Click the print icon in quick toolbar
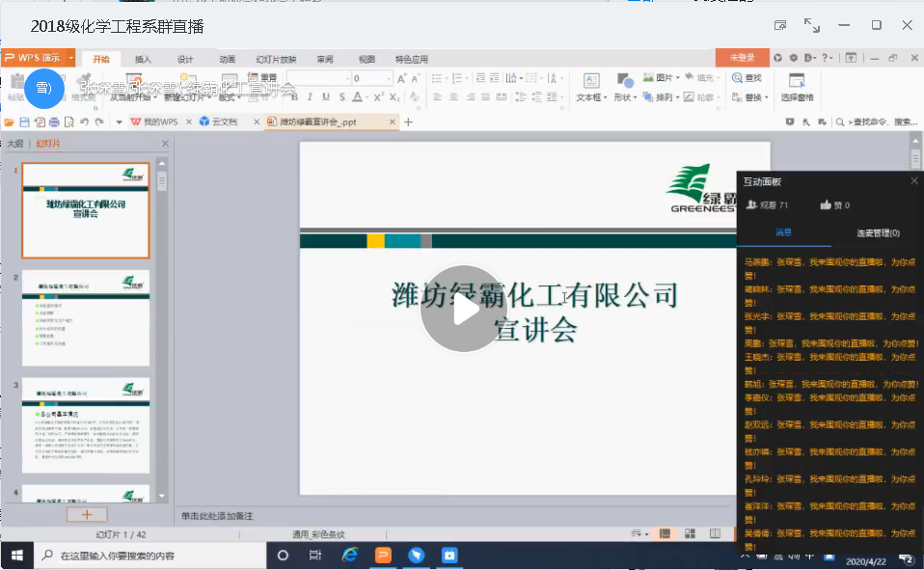The width and height of the screenshot is (924, 570). pos(54,122)
